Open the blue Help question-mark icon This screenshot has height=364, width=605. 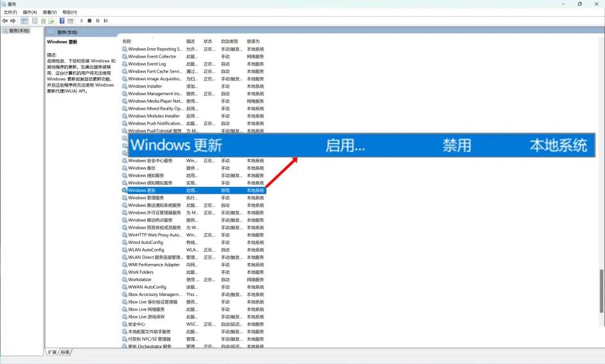pyautogui.click(x=62, y=21)
